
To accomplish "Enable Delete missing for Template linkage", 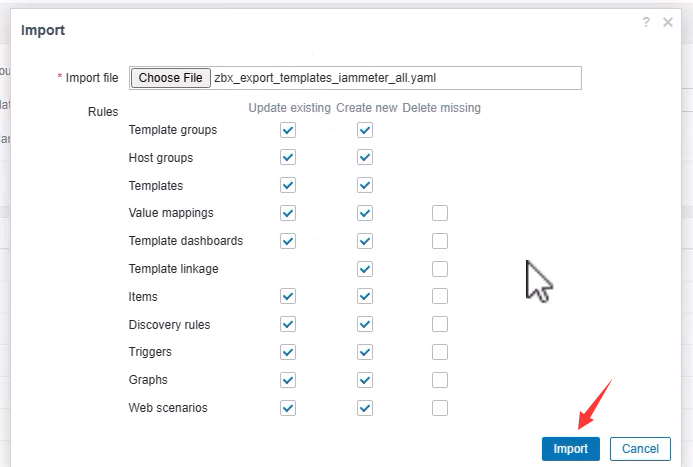I will tap(440, 269).
